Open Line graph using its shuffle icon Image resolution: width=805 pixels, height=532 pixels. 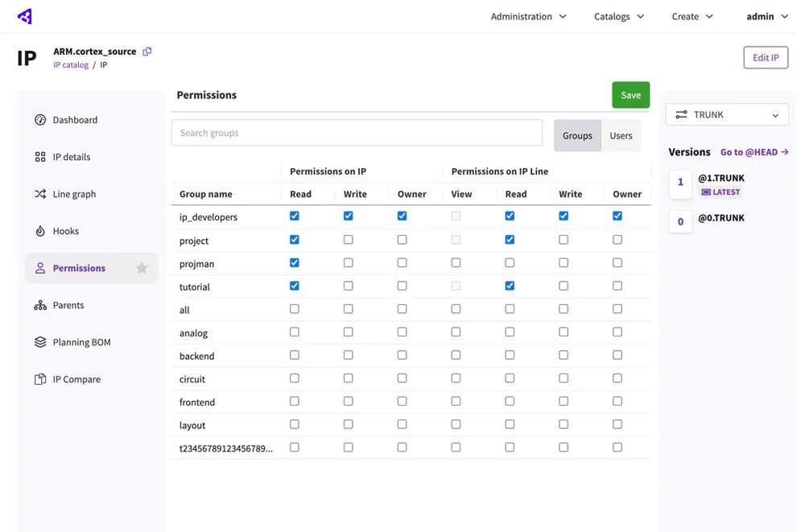(x=39, y=193)
